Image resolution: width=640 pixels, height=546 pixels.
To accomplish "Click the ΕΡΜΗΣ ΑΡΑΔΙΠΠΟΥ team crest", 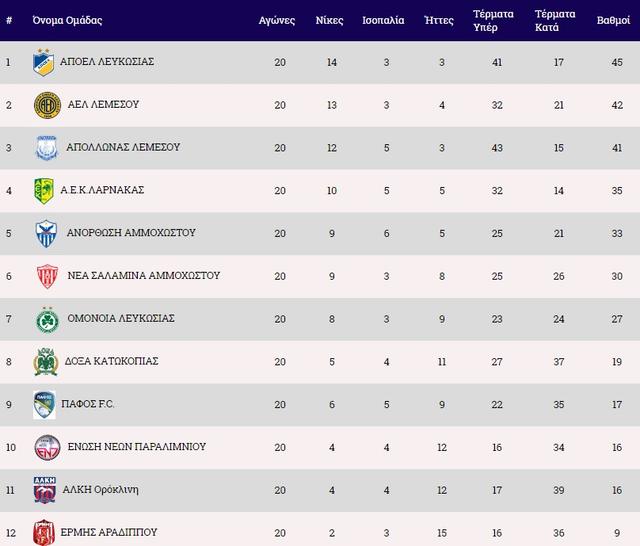I will 43,532.
